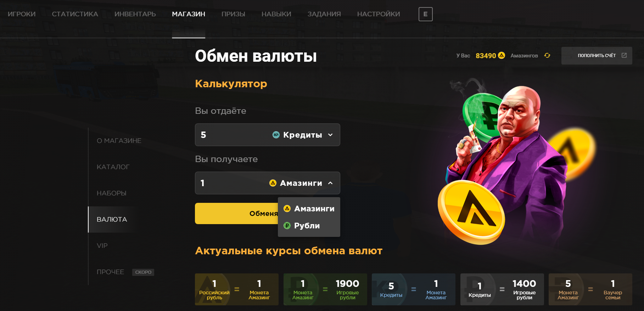Click the Amazing coin icon beside the 83490 balance
The image size is (644, 311).
[x=502, y=55]
